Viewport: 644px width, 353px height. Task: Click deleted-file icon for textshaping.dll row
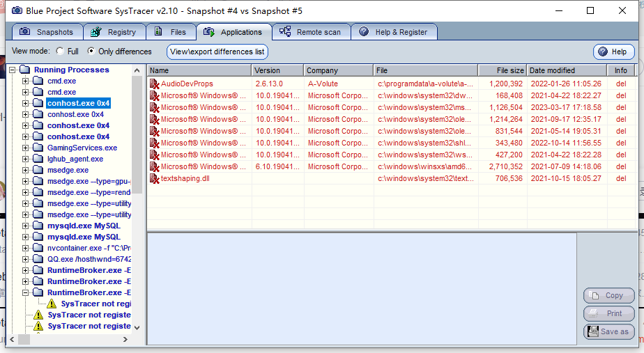click(x=155, y=178)
